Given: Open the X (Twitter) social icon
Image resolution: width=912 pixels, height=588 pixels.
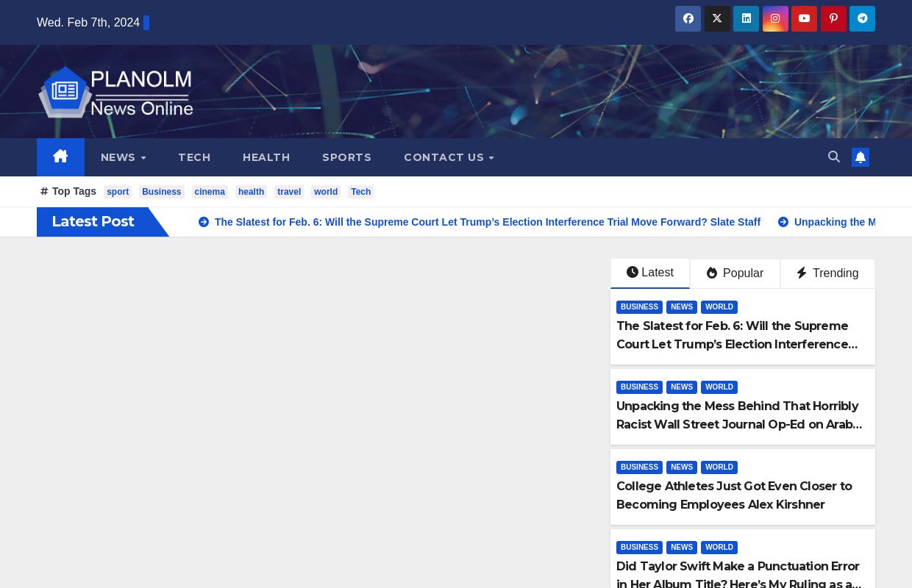Looking at the screenshot, I should coord(717,19).
